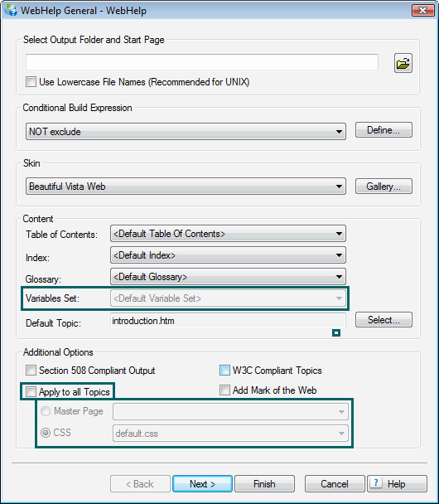Enable Add Mark of the Web

224,390
